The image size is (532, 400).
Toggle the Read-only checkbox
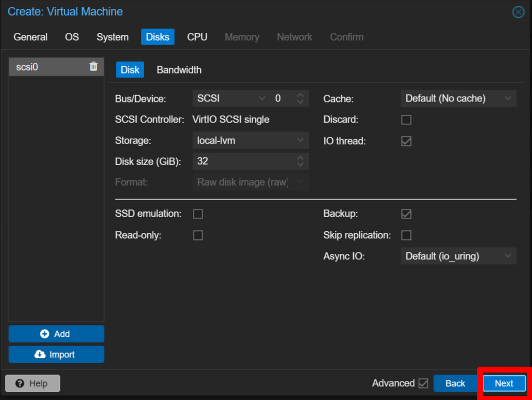pyautogui.click(x=198, y=235)
